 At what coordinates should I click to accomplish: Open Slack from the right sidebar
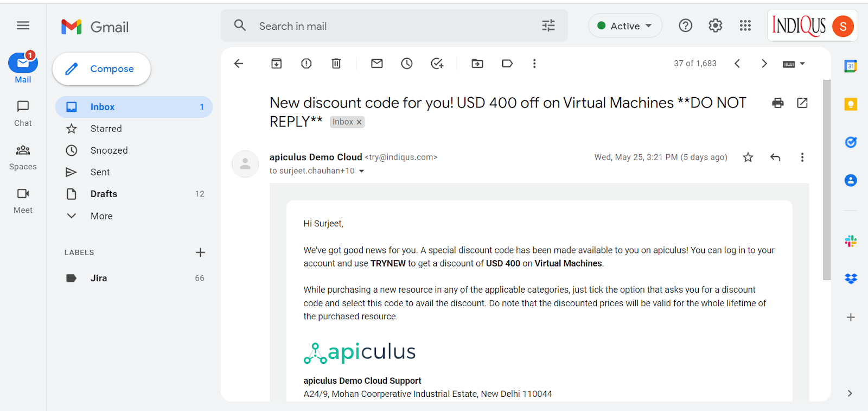click(851, 241)
